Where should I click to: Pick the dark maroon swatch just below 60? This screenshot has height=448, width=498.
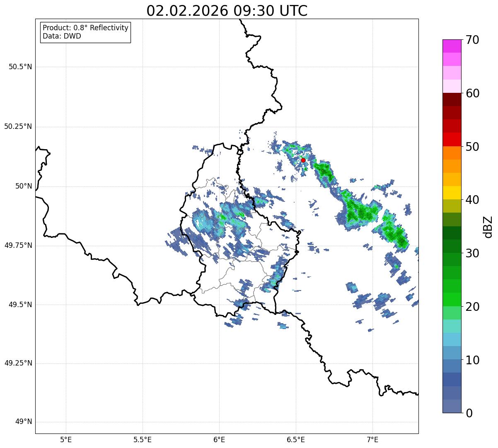point(452,99)
